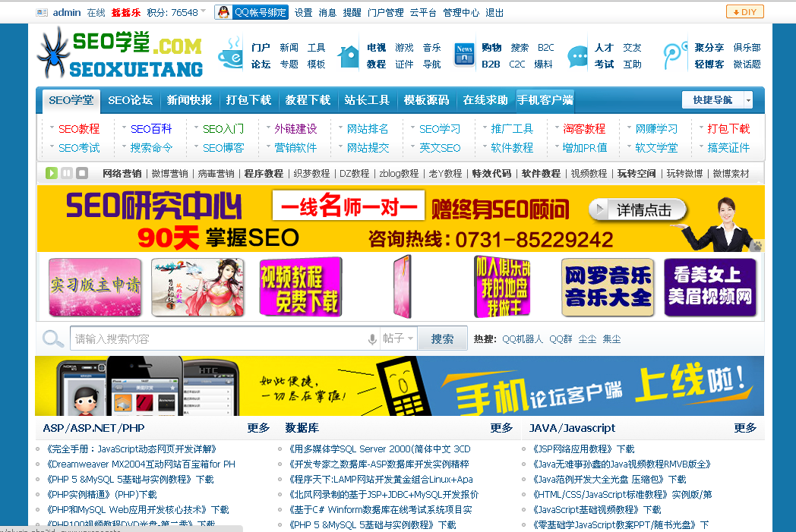Image resolution: width=796 pixels, height=532 pixels.
Task: Open the 在线求助 tab
Action: (x=485, y=100)
